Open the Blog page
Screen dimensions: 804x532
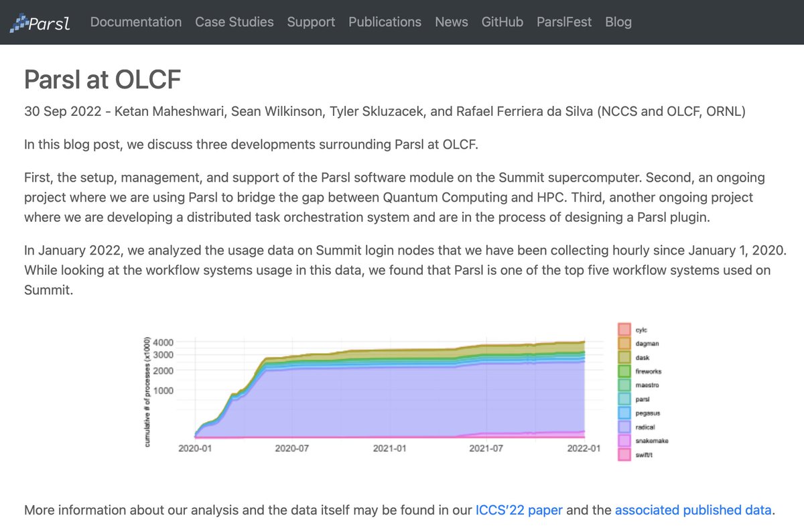click(618, 22)
